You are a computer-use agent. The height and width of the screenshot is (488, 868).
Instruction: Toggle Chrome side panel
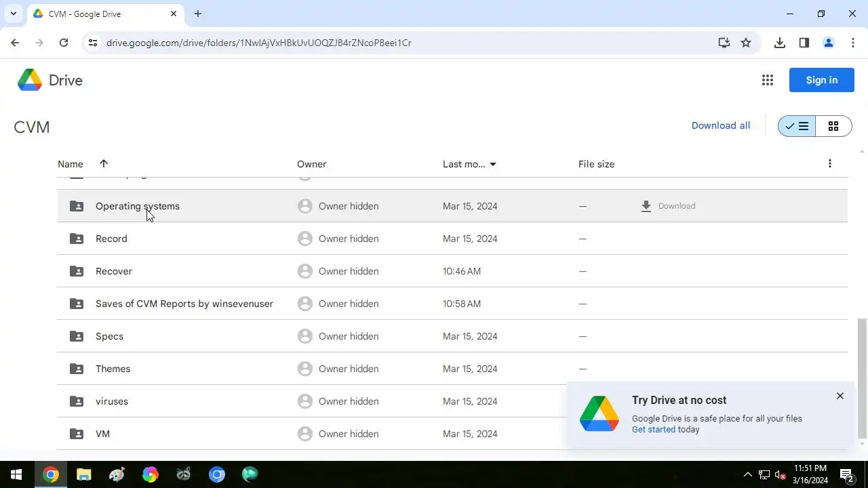[804, 43]
